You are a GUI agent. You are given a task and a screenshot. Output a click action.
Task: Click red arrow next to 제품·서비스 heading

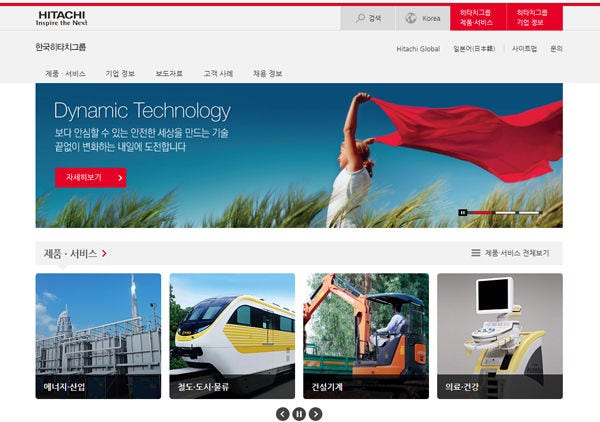(104, 254)
